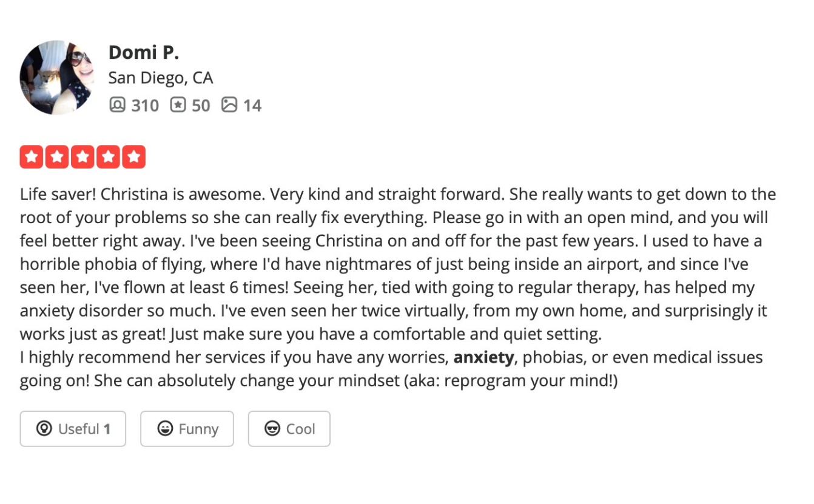Click the San Diego, CA location text
The width and height of the screenshot is (814, 504).
[x=161, y=78]
